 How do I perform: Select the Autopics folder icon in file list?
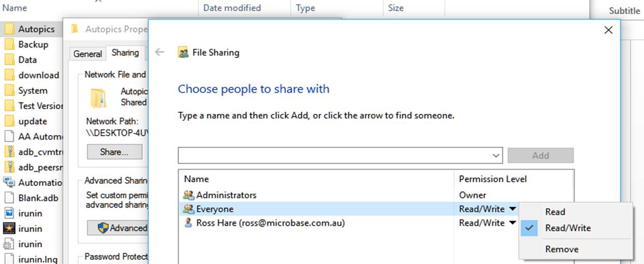(x=9, y=29)
